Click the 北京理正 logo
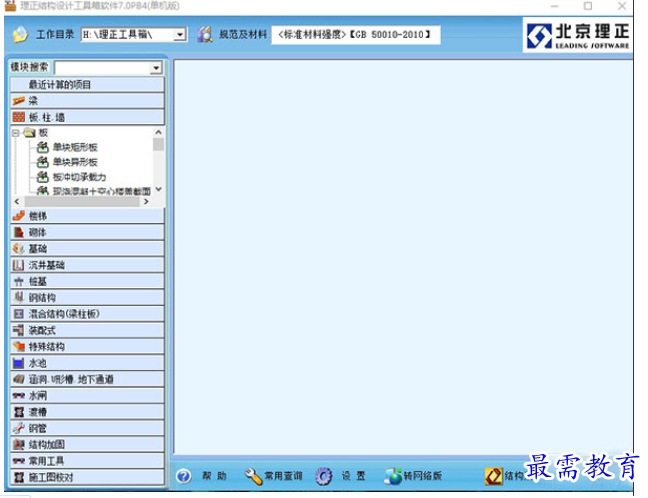The width and height of the screenshot is (648, 498). (578, 36)
